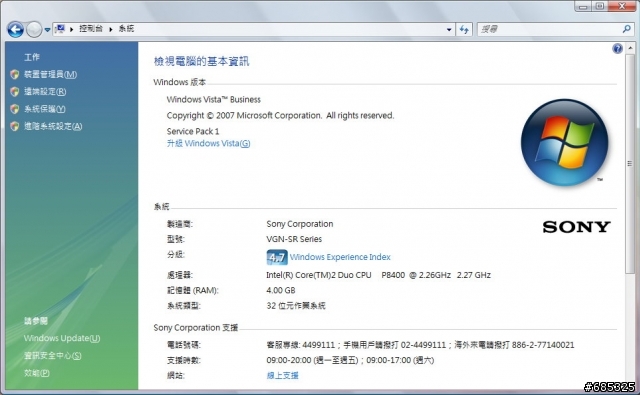Select 系統 in the address breadcrumb
Viewport: 640px width, 395px height.
[x=126, y=29]
